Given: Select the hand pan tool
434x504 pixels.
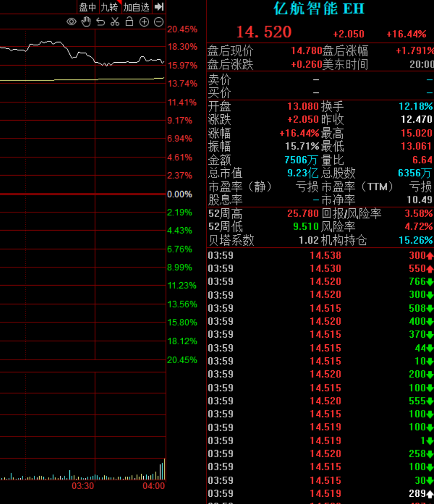Looking at the screenshot, I should click(86, 22).
